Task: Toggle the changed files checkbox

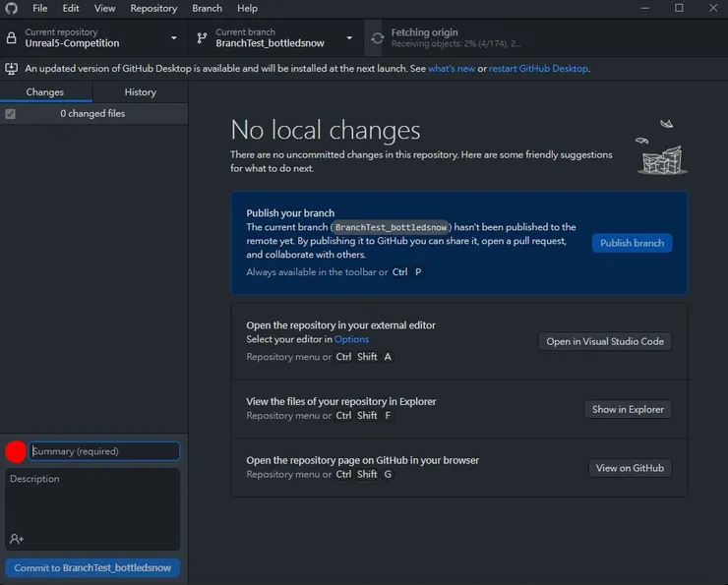Action: 10,114
